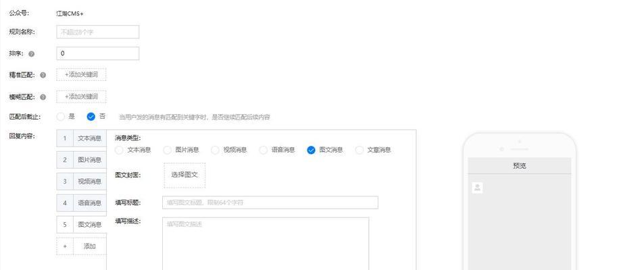
Task: Choose 文章消息 message type radio
Action: coord(360,150)
